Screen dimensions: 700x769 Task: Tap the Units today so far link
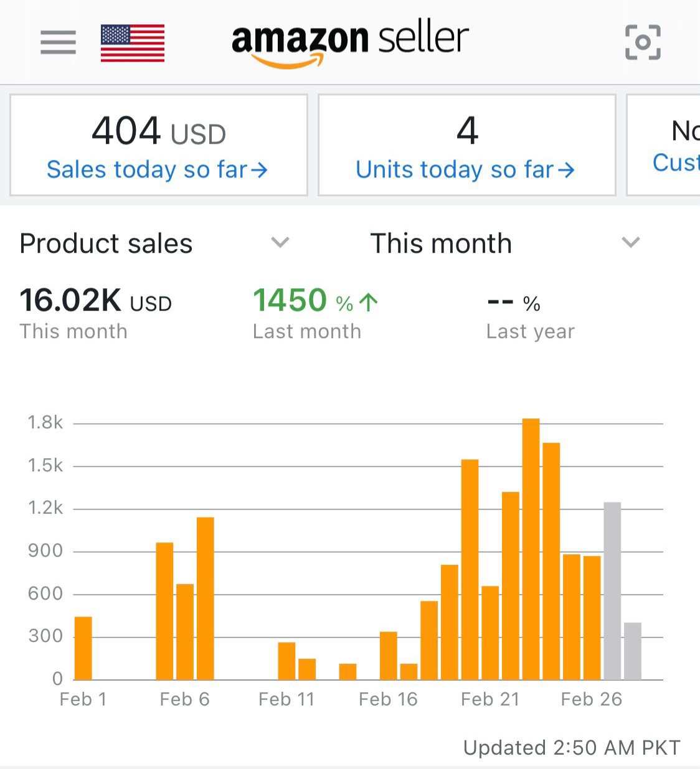click(465, 169)
